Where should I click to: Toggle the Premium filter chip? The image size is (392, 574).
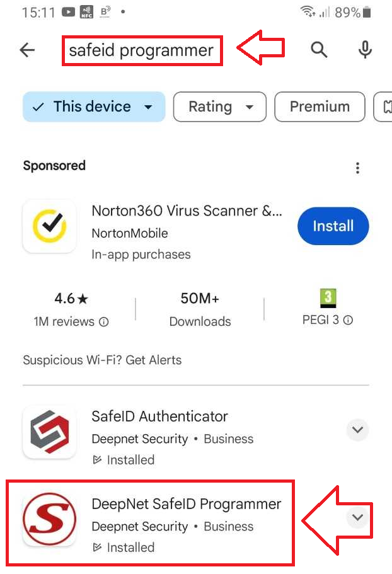pyautogui.click(x=320, y=106)
